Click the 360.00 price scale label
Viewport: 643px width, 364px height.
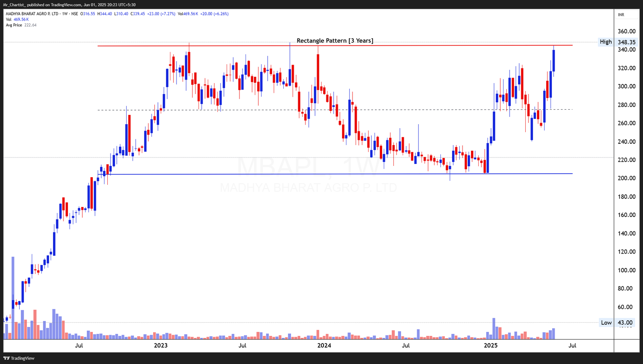pos(627,31)
